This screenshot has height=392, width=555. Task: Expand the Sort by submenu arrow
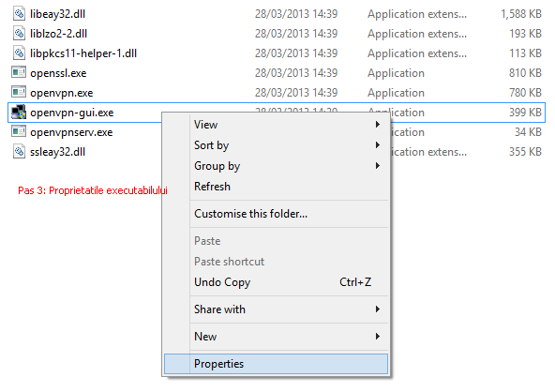[378, 145]
